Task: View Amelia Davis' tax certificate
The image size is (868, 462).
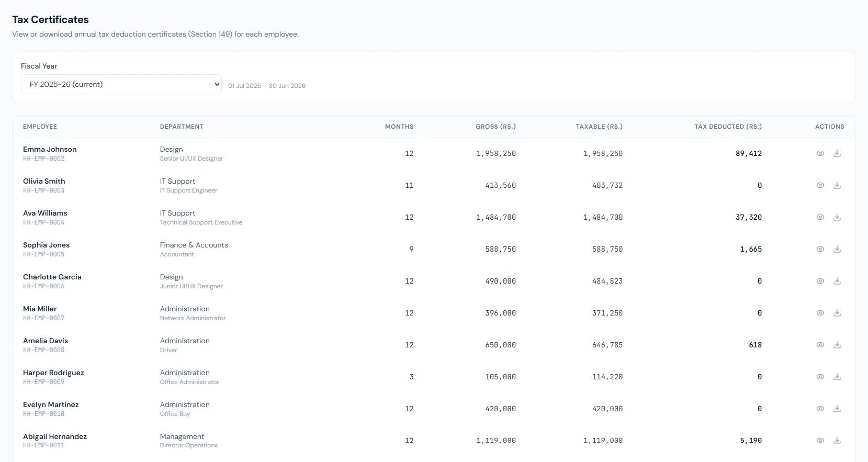Action: 820,345
